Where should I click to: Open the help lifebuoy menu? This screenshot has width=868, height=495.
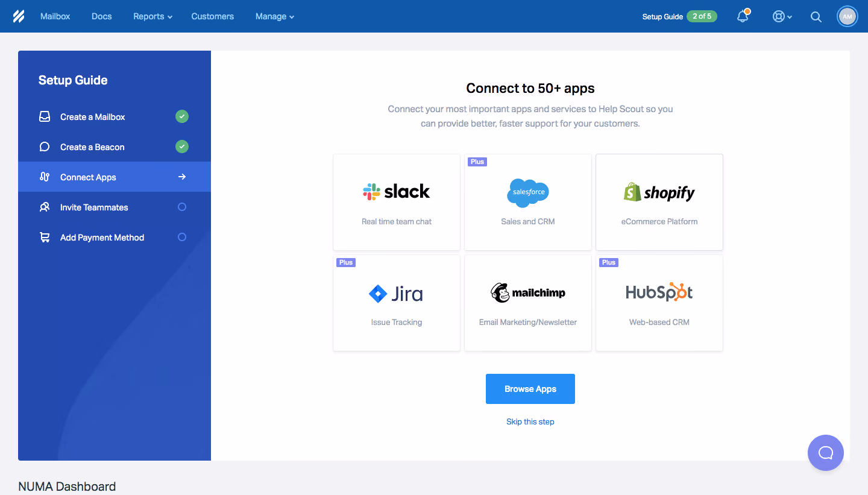782,17
